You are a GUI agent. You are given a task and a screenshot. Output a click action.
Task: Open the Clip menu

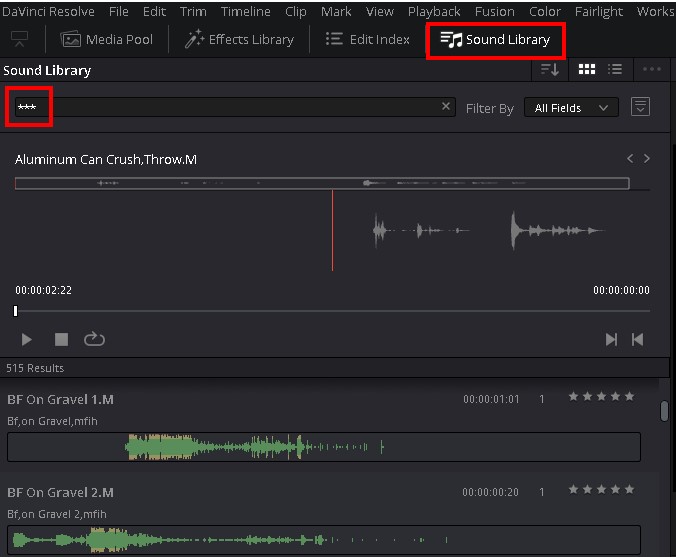(x=296, y=12)
